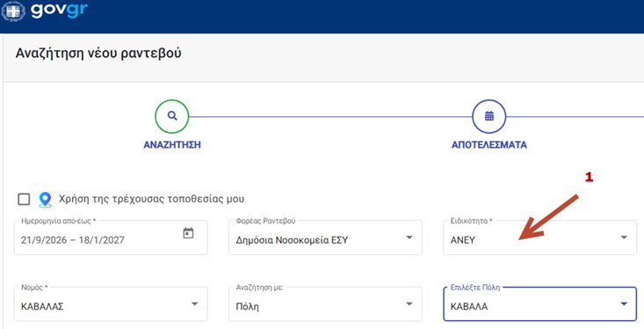Click the Greek national emblem icon
This screenshot has width=644, height=329.
[13, 11]
